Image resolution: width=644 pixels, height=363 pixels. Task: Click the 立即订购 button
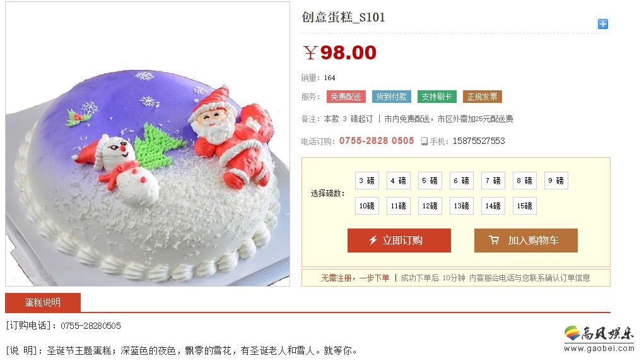[x=399, y=241]
